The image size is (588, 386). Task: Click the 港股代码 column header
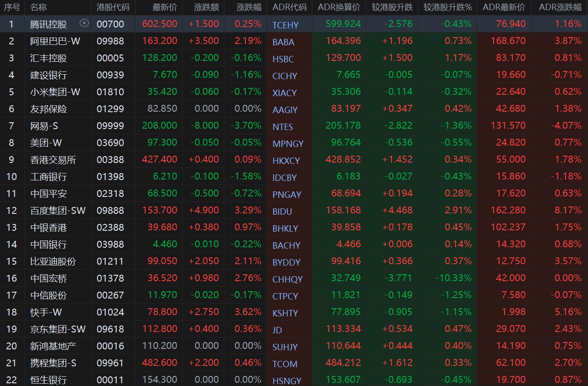(x=113, y=7)
